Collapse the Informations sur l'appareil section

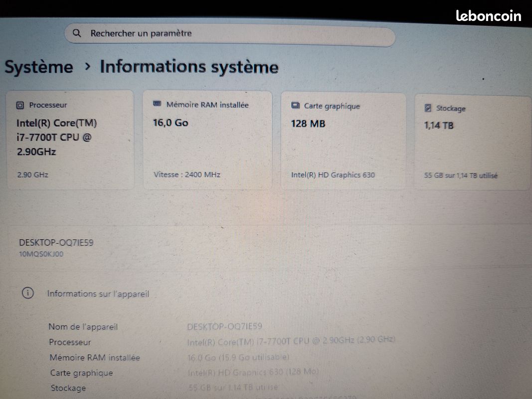coord(98,293)
